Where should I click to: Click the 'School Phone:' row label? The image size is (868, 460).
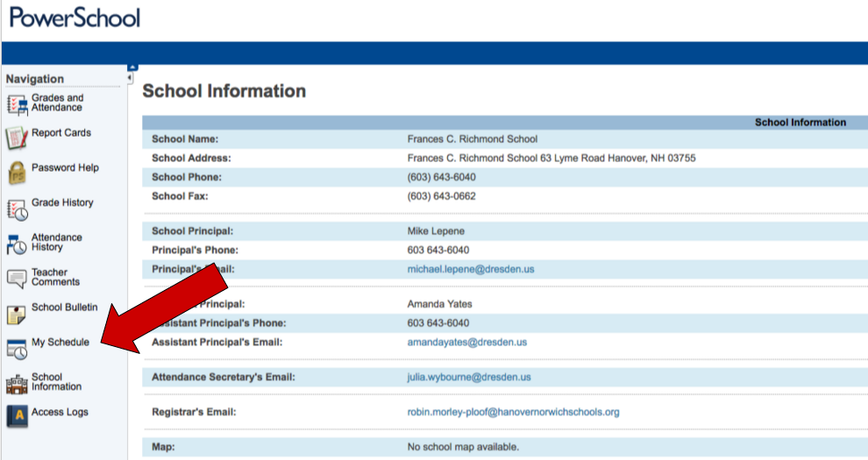tap(186, 177)
